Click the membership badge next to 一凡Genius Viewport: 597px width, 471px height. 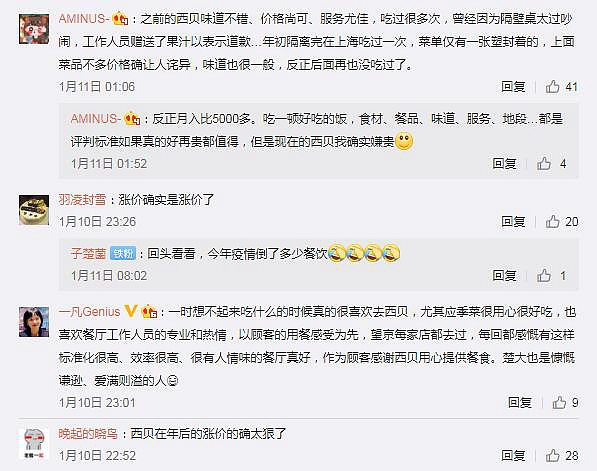click(150, 312)
